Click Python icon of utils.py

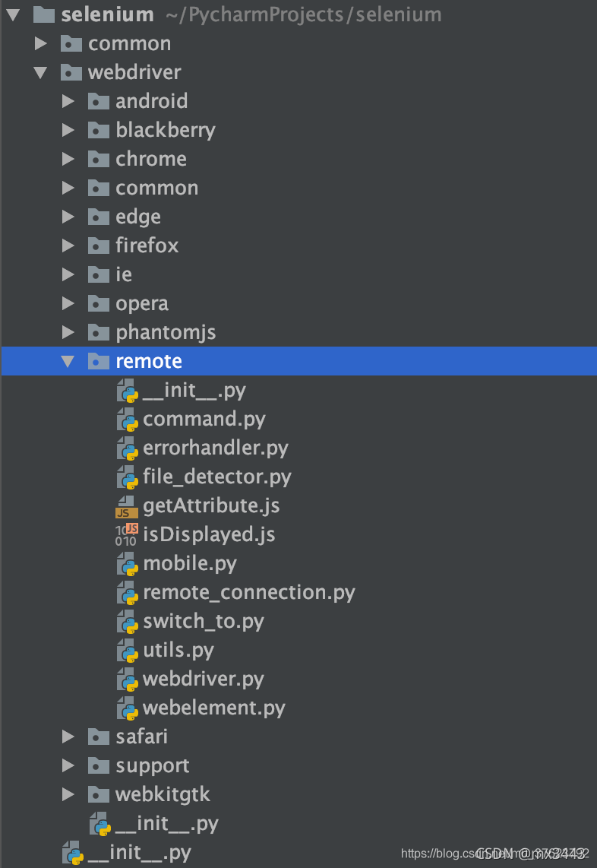pyautogui.click(x=128, y=651)
